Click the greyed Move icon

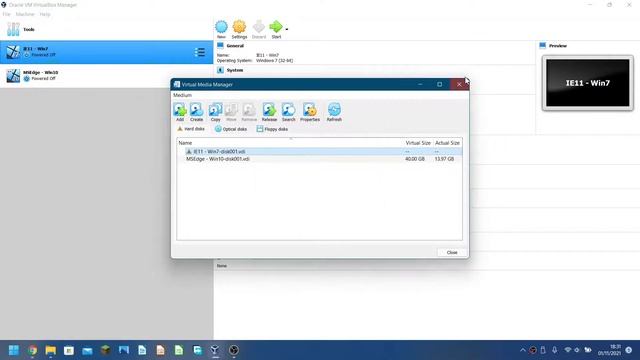[231, 112]
